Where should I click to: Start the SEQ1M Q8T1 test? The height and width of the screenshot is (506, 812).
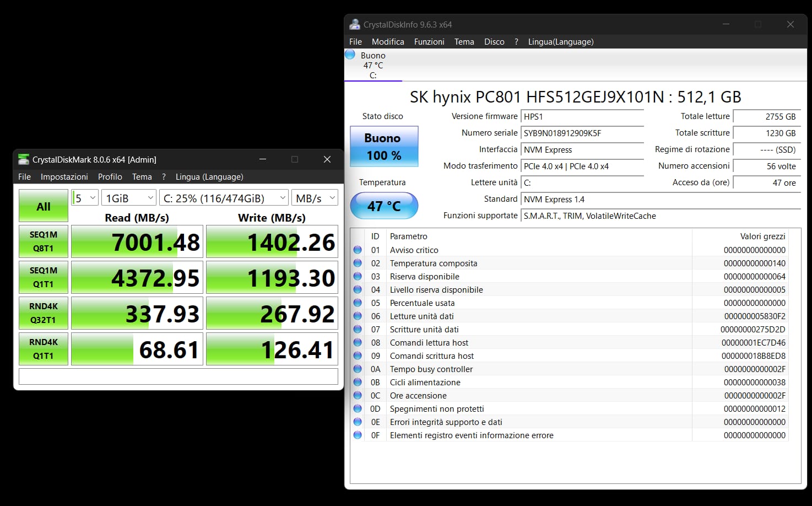click(x=44, y=241)
